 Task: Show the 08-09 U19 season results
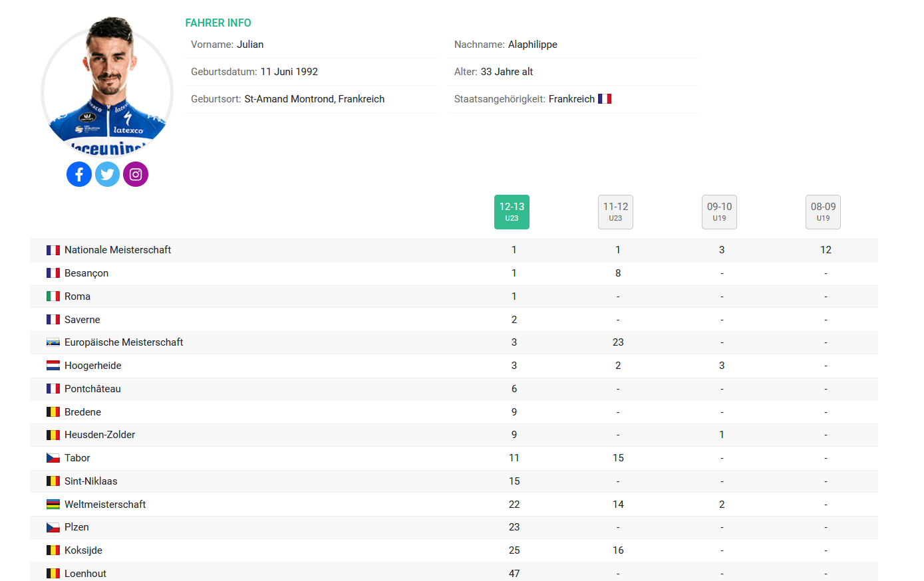point(823,212)
